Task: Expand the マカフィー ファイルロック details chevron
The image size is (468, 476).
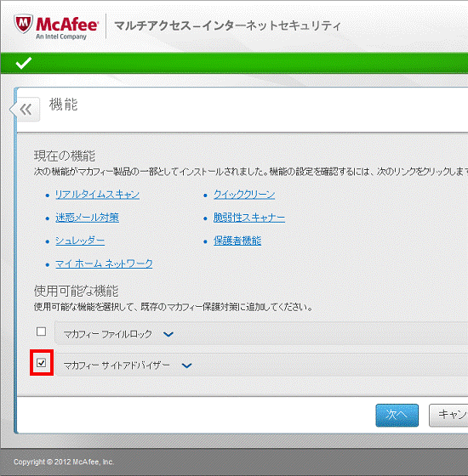Action: [x=168, y=335]
